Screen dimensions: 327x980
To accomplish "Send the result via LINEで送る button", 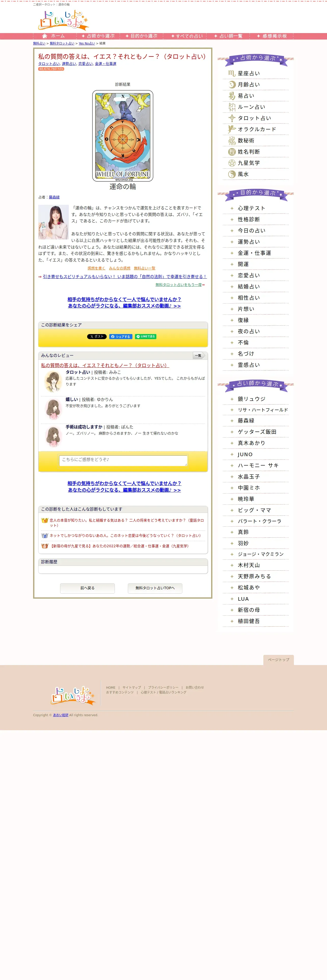I will [145, 336].
